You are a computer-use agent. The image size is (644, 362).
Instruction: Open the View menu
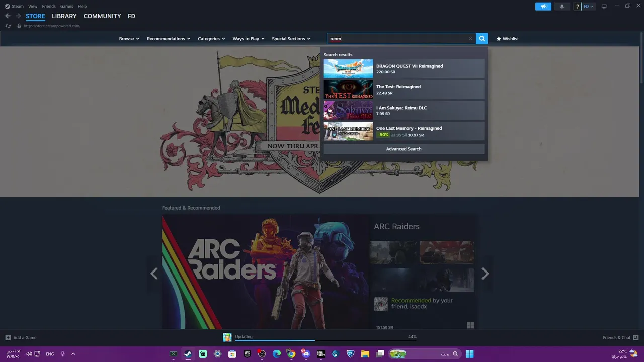pyautogui.click(x=33, y=6)
